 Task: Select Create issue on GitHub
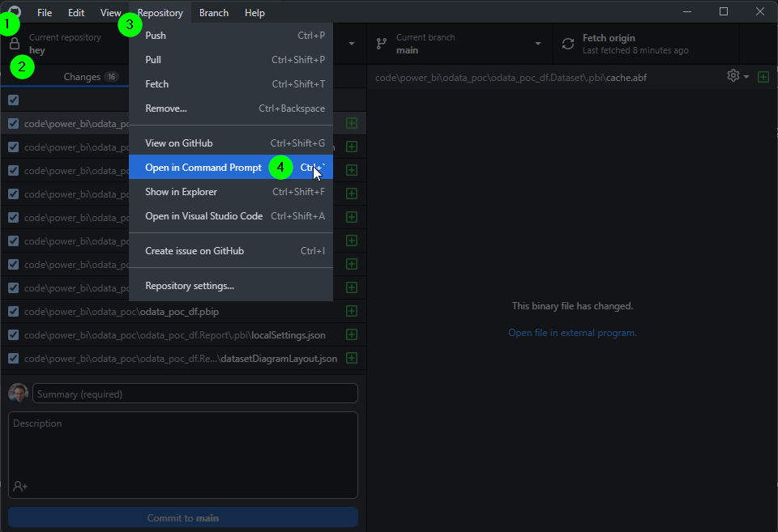231,251
